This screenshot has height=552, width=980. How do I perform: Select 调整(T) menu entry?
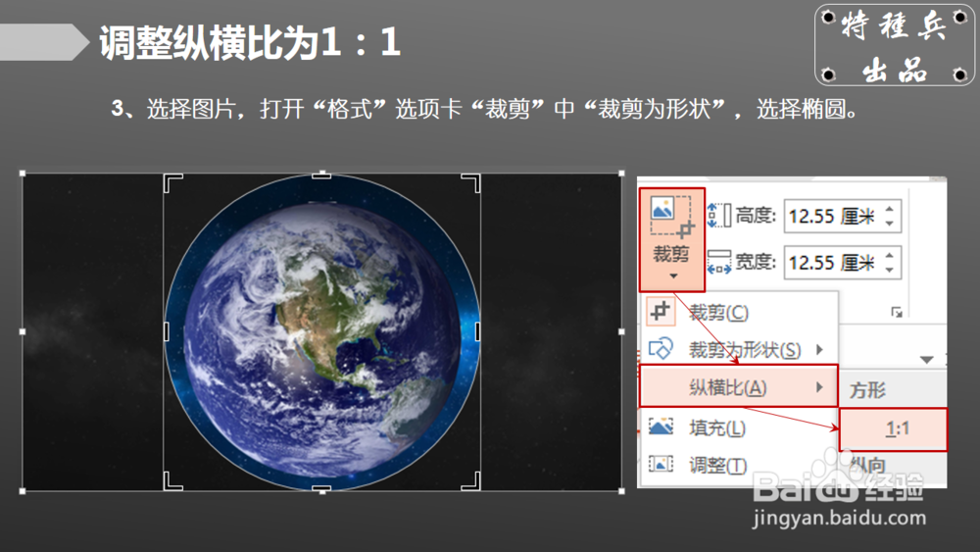click(x=741, y=465)
